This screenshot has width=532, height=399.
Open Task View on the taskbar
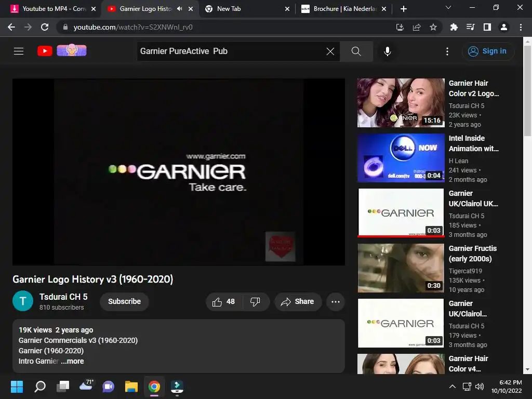(63, 387)
